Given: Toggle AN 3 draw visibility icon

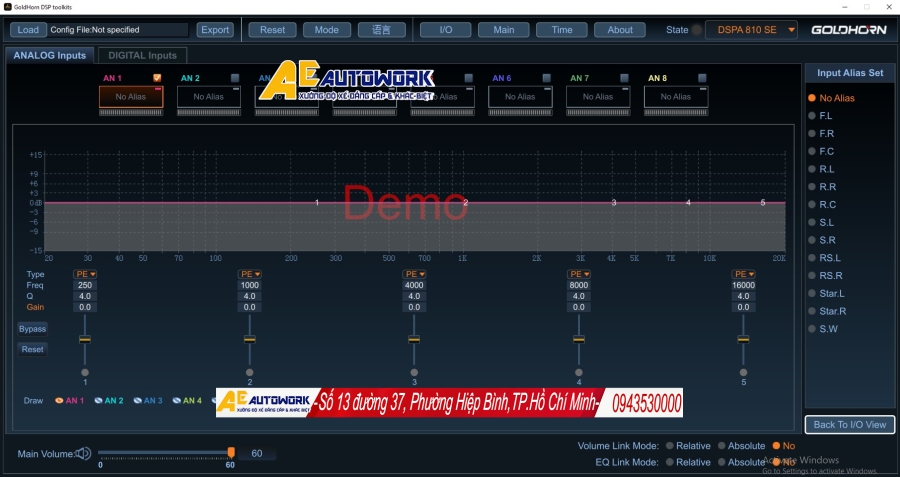Looking at the screenshot, I should [138, 401].
